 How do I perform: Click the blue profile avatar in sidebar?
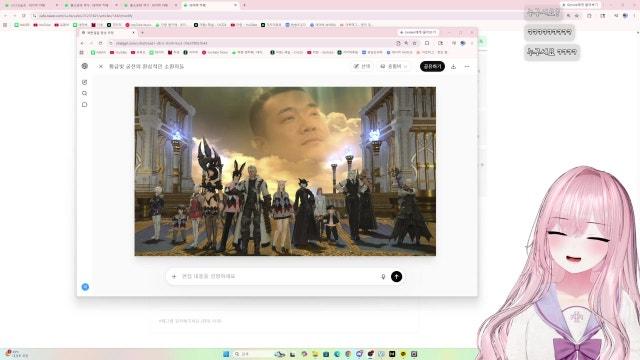pyautogui.click(x=85, y=287)
